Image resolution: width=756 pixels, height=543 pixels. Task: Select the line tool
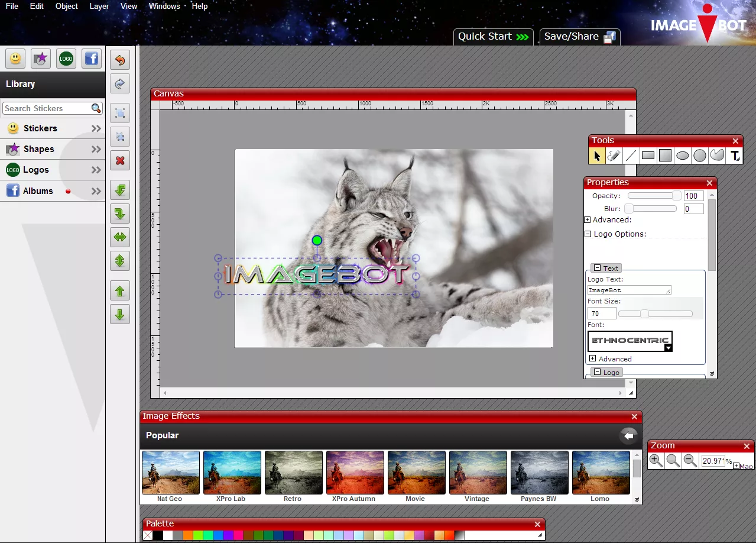tap(631, 156)
